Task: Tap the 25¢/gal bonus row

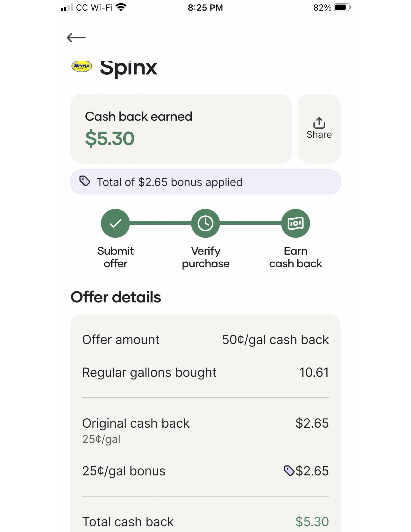Action: click(x=205, y=471)
